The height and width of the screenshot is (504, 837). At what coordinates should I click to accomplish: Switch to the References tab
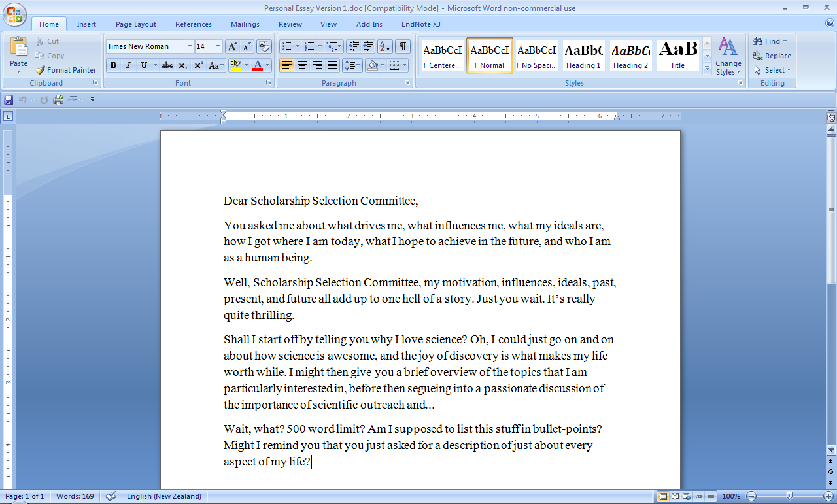194,24
